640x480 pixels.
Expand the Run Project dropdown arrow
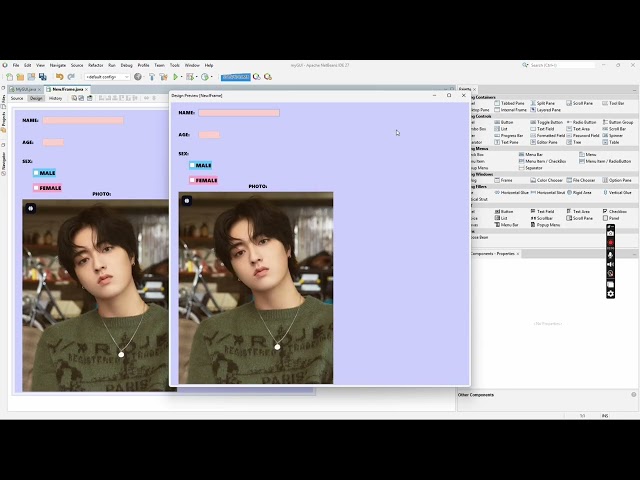click(x=181, y=77)
